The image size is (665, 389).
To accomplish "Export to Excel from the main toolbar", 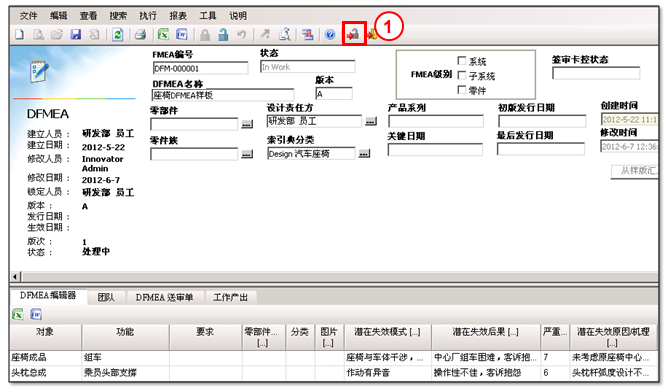I will point(163,34).
